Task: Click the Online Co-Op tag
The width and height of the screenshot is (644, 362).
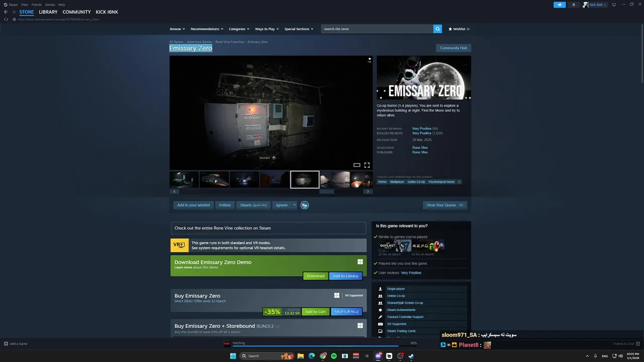Action: click(x=416, y=182)
